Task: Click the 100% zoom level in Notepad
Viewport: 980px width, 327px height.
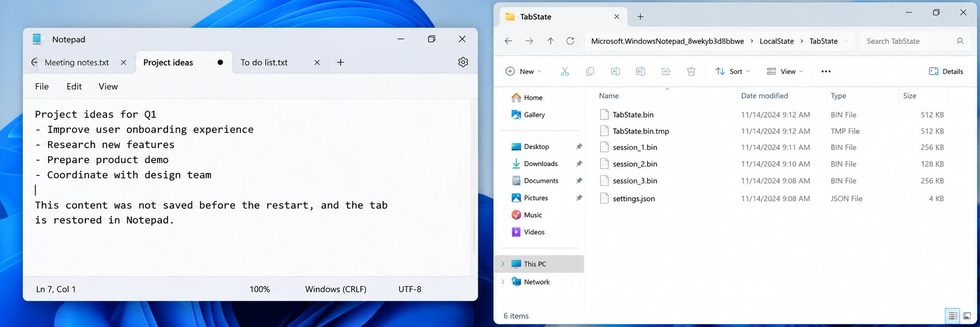Action: (x=260, y=289)
